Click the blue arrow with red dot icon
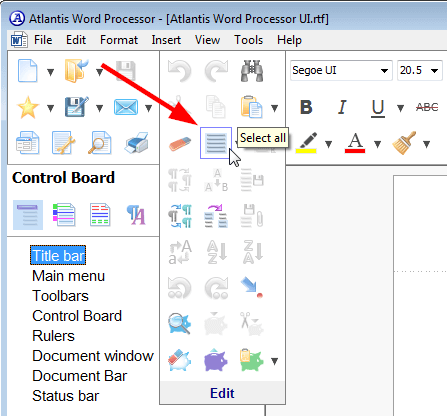The width and height of the screenshot is (447, 416). pyautogui.click(x=251, y=288)
